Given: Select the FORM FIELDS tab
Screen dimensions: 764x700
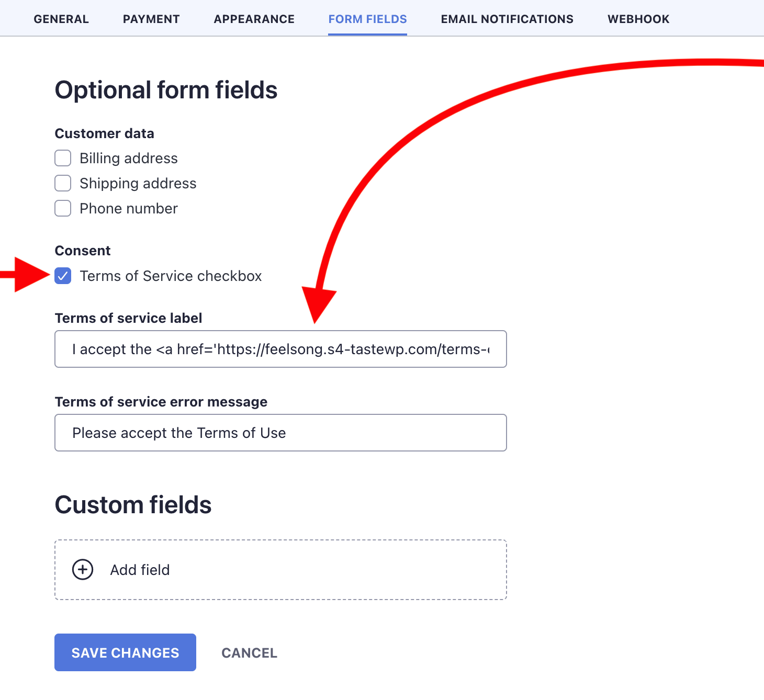Looking at the screenshot, I should click(x=367, y=19).
